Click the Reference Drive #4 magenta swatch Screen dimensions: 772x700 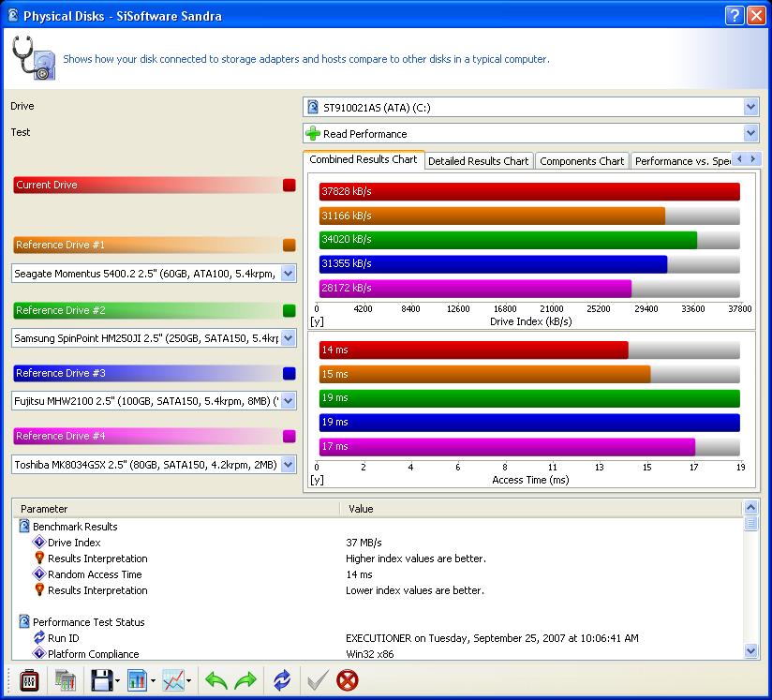pos(289,437)
